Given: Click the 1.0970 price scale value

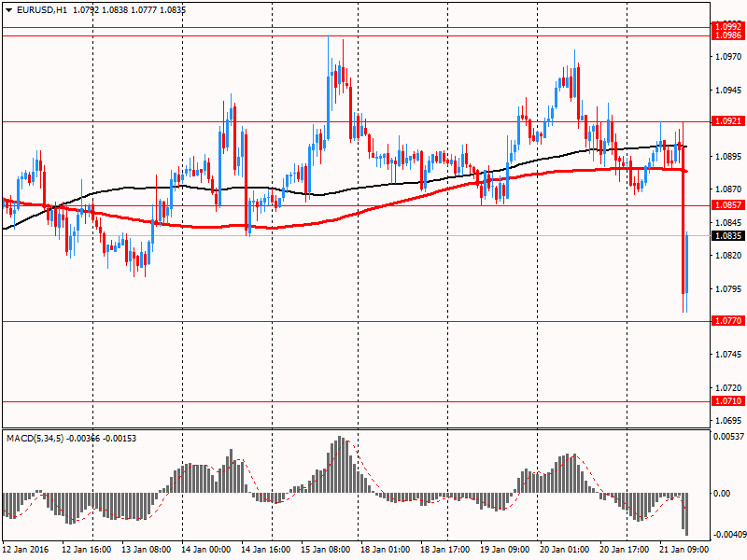Looking at the screenshot, I should point(727,57).
